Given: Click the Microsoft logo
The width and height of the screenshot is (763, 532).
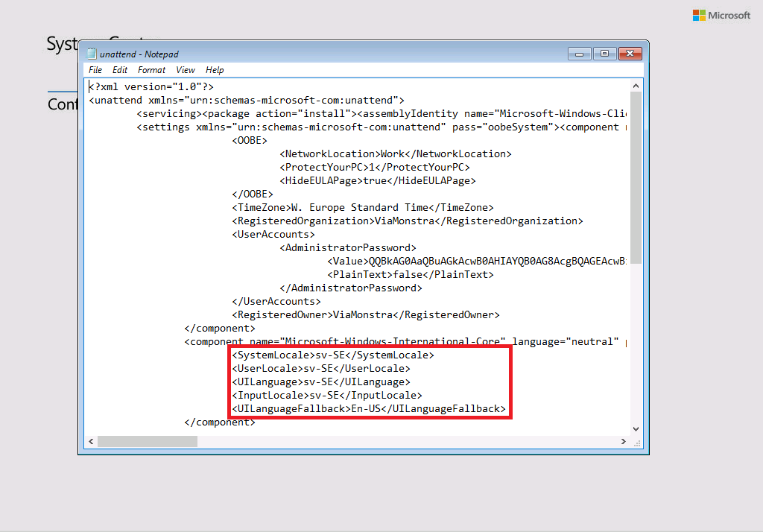Looking at the screenshot, I should click(x=721, y=16).
